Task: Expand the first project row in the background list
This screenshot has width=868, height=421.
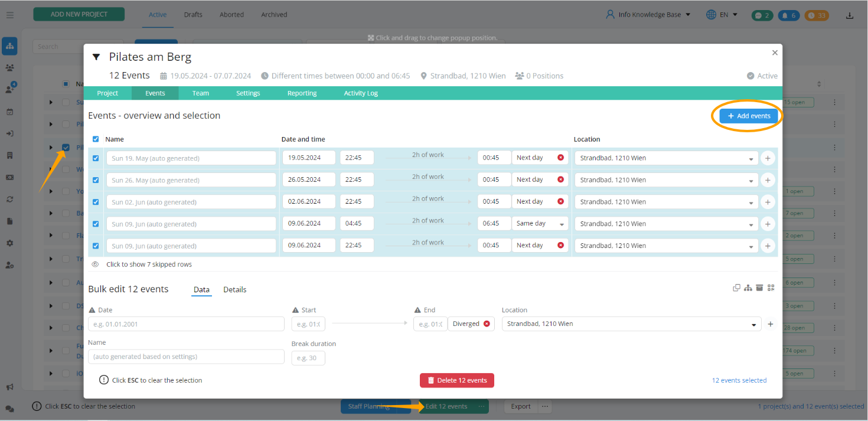Action: 51,102
